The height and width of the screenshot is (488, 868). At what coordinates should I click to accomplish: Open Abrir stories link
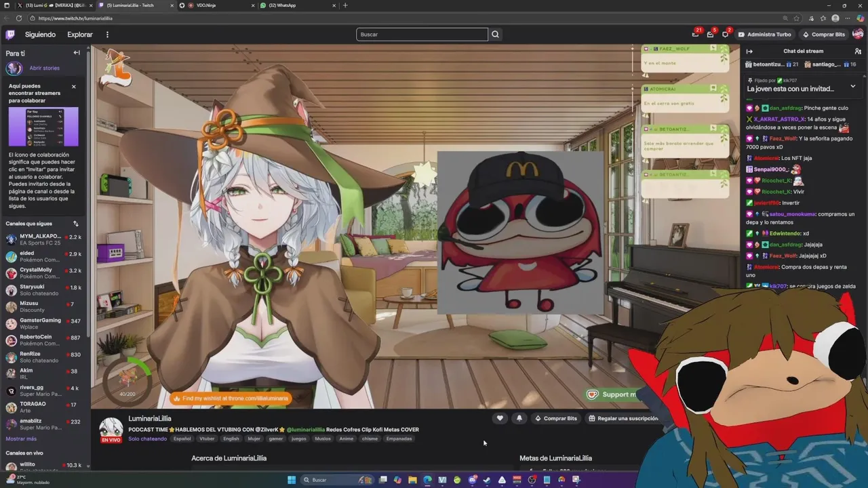coord(44,68)
